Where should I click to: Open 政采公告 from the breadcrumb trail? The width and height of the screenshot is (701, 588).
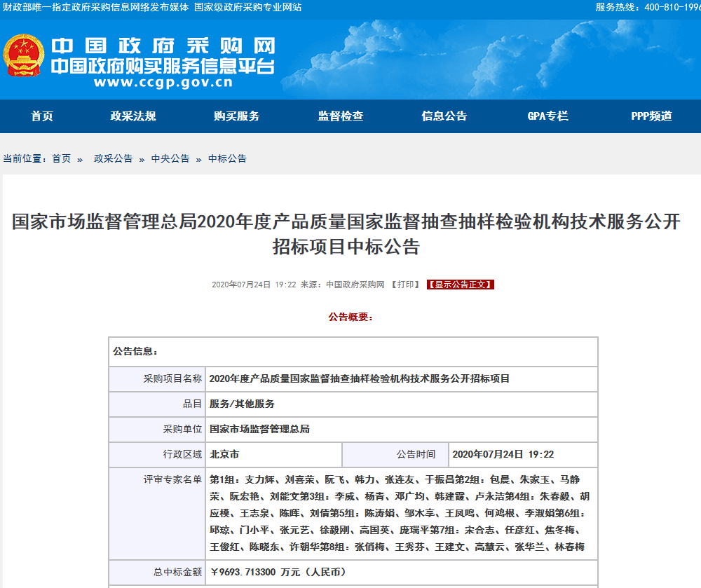[112, 158]
